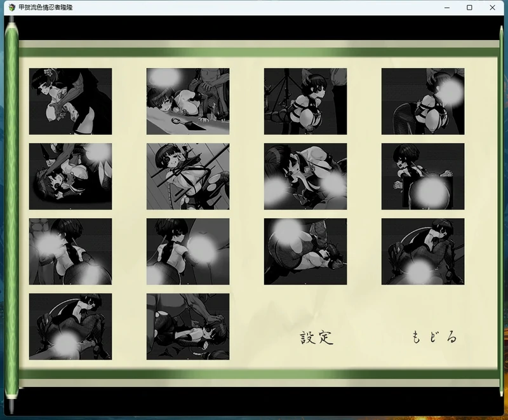Viewport: 508px width, 420px height.
Task: Select gallery thumbnail in row two, column three
Action: coord(305,177)
